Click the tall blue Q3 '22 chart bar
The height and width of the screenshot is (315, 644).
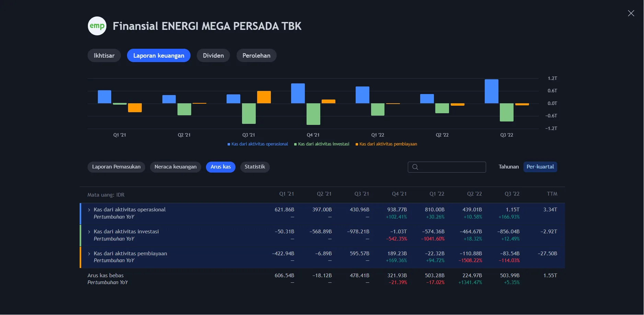(491, 91)
